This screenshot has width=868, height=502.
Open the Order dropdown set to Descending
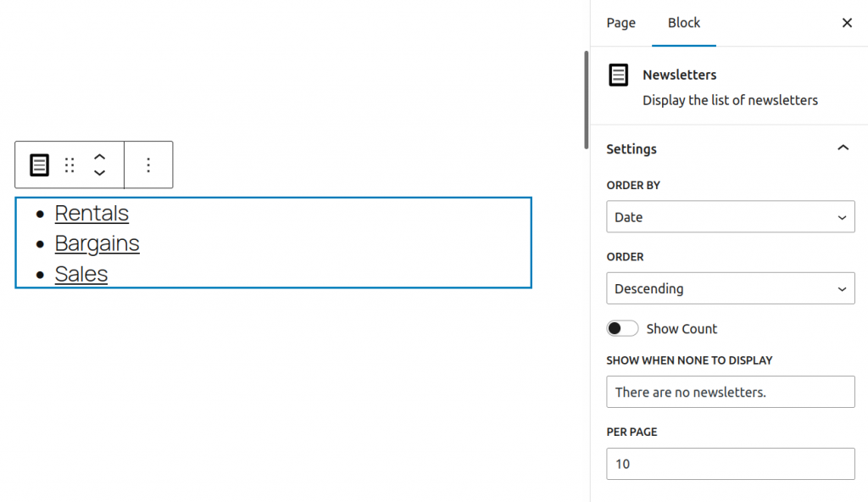point(730,288)
